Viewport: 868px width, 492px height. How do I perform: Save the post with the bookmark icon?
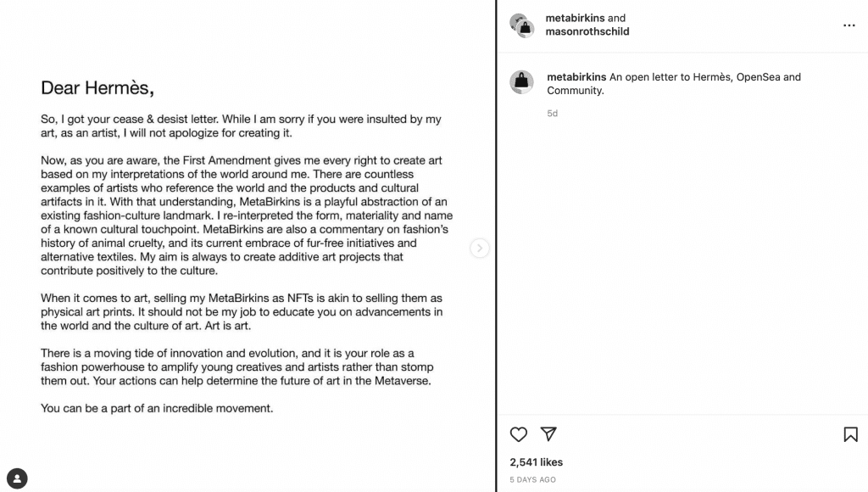(850, 434)
